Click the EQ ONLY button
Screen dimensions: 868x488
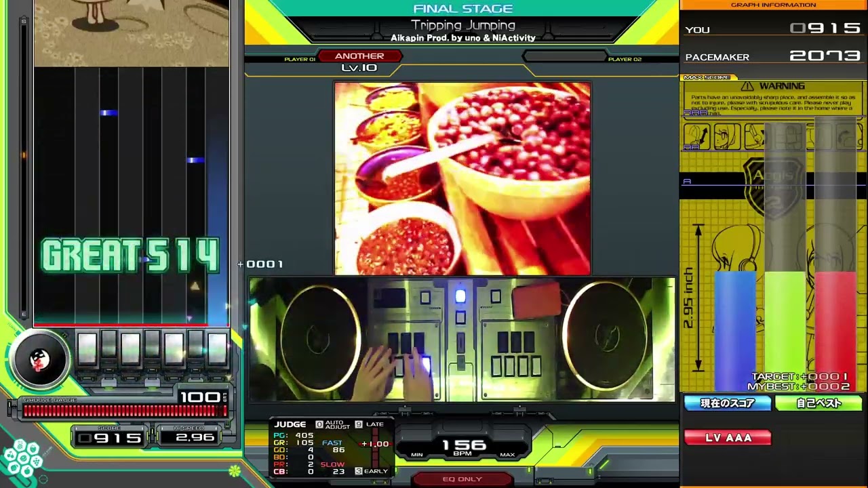pyautogui.click(x=462, y=479)
